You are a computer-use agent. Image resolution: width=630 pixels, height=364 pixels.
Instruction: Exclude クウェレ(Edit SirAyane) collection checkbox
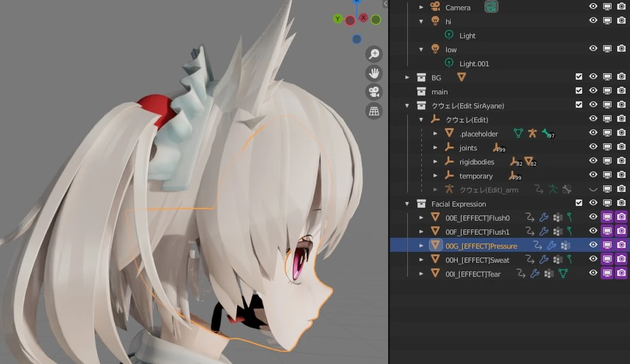[578, 105]
